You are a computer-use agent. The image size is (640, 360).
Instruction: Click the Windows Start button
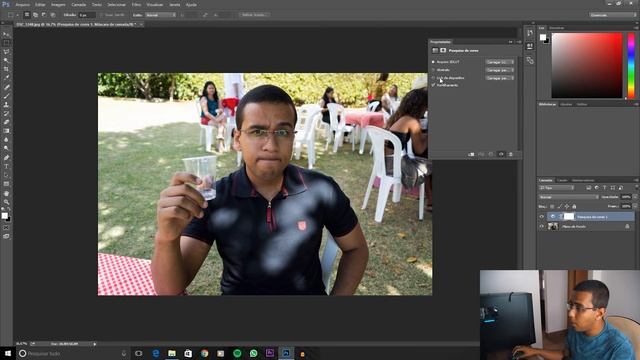point(7,353)
